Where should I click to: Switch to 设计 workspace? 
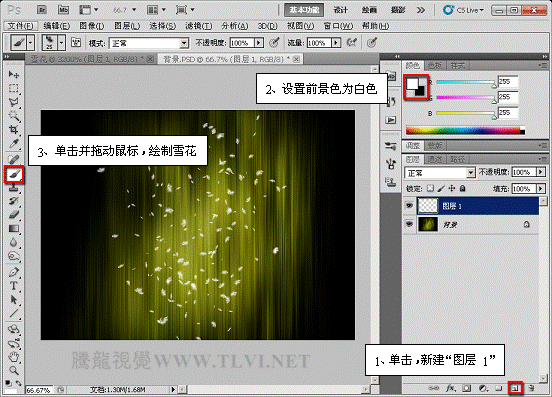click(x=340, y=10)
